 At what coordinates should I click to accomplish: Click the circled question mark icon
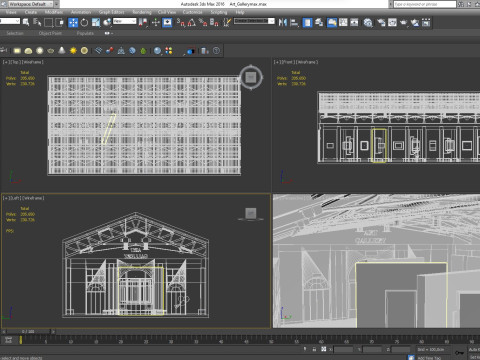coord(216,51)
